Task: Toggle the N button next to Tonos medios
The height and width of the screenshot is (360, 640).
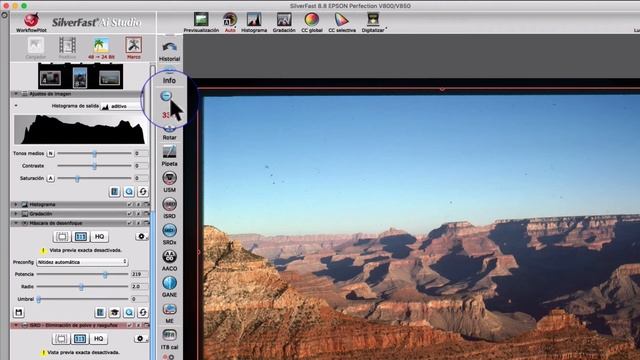Action: point(51,153)
